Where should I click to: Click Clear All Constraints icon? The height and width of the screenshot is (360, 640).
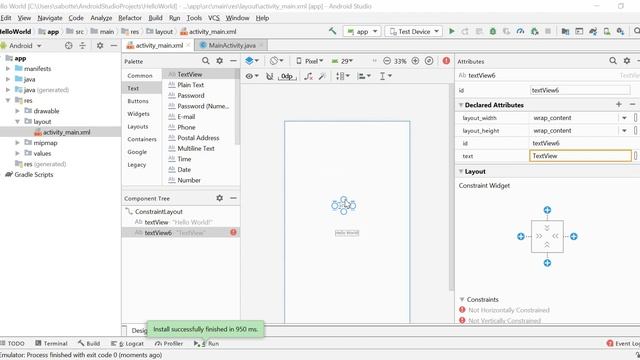[309, 76]
